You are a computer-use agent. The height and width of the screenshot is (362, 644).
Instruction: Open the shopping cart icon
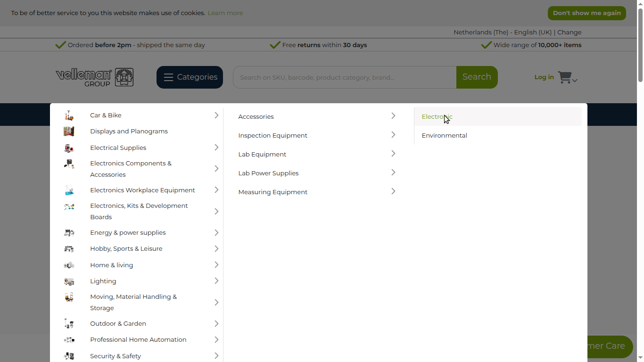(x=564, y=77)
